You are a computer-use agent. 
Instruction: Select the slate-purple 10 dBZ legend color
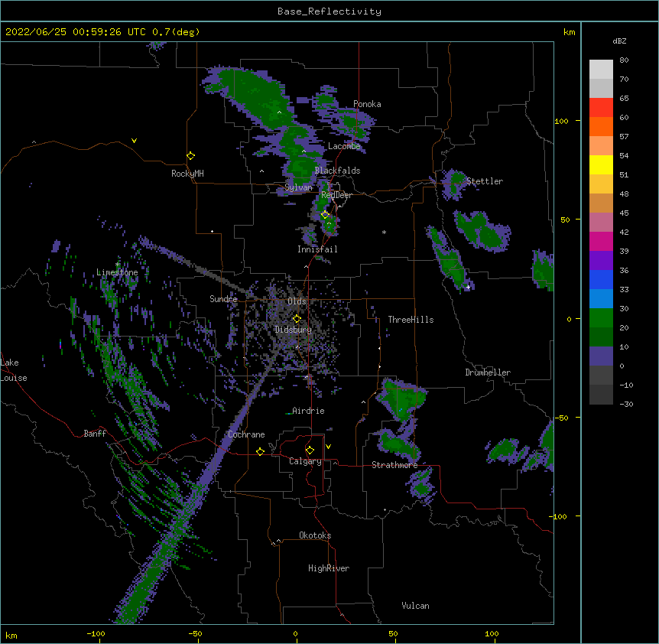pyautogui.click(x=601, y=356)
